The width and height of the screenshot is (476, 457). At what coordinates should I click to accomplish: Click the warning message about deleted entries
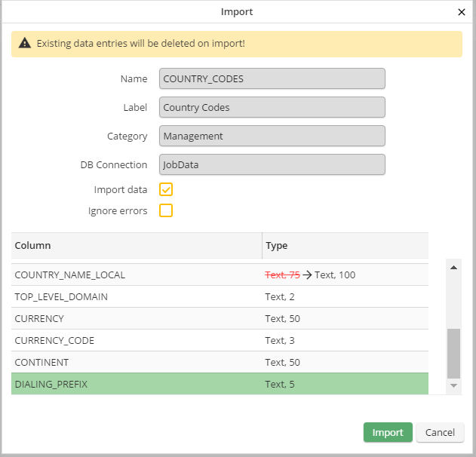coord(141,44)
